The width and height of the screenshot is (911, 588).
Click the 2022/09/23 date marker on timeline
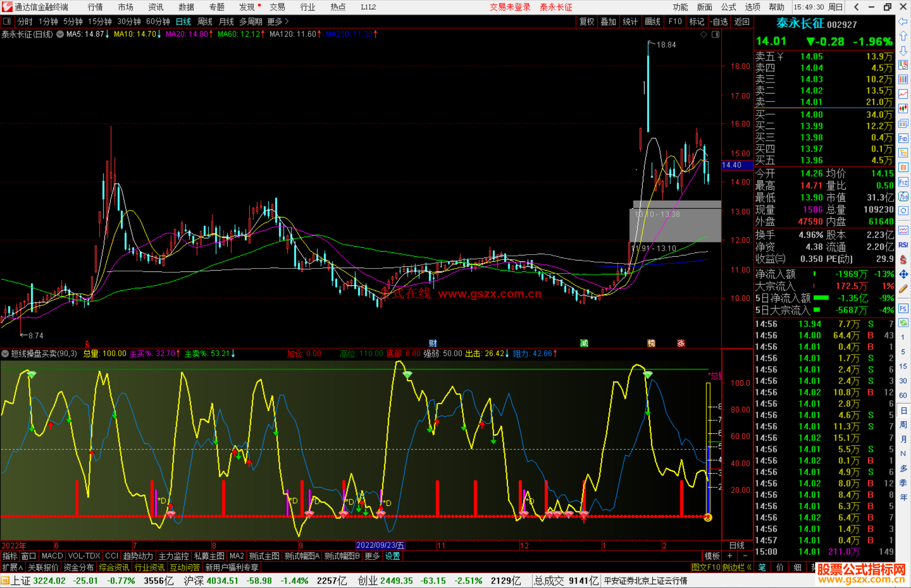(380, 545)
